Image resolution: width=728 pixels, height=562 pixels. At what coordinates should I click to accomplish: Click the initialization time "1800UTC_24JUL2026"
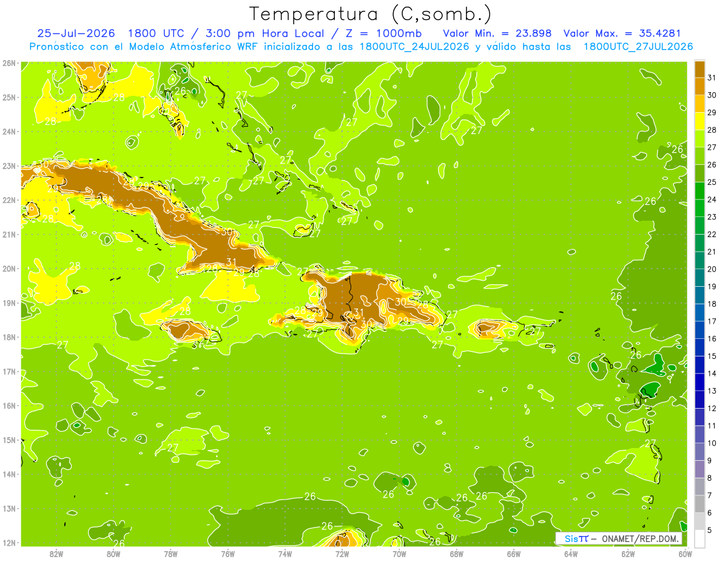(x=414, y=47)
